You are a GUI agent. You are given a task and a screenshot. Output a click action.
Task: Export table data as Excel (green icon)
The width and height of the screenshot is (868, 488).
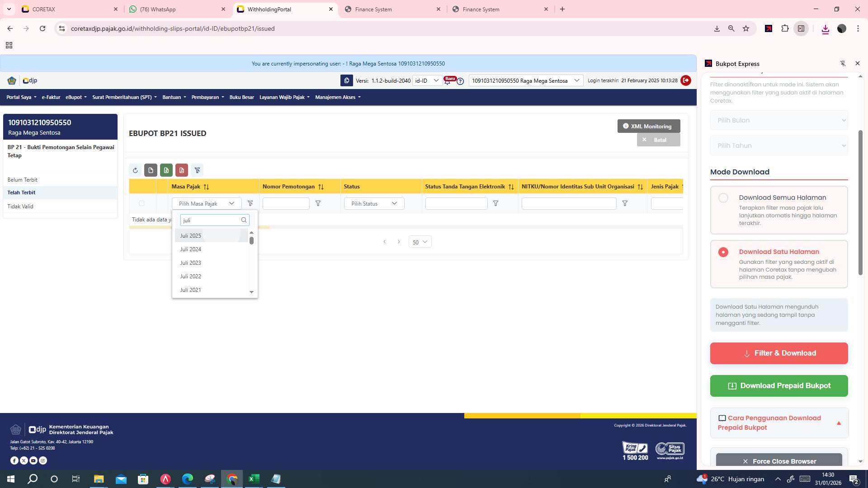pos(166,170)
